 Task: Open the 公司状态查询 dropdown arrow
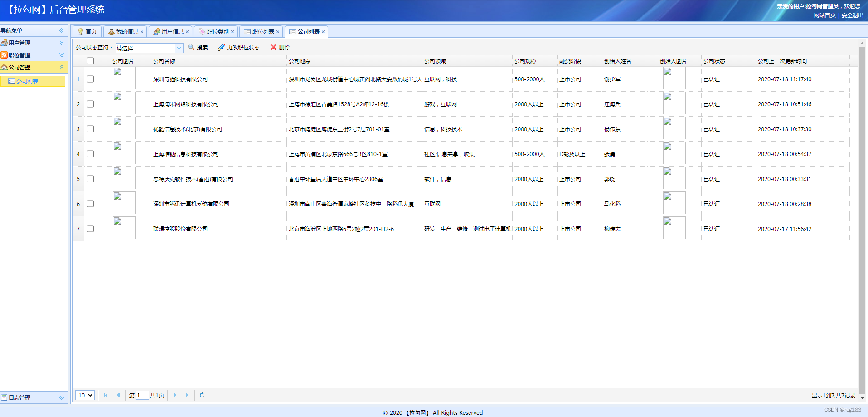pos(179,48)
